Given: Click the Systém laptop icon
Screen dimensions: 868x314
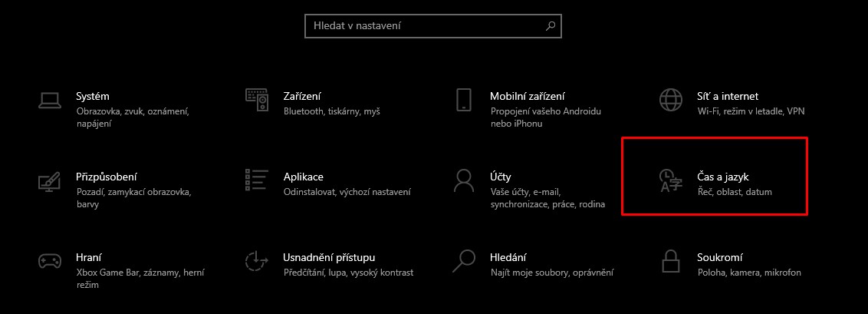Looking at the screenshot, I should [x=49, y=101].
